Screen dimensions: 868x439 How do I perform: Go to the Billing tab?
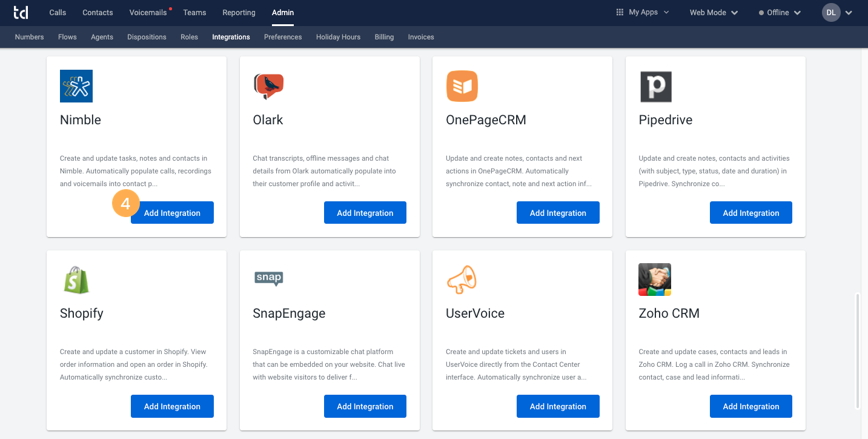tap(384, 37)
